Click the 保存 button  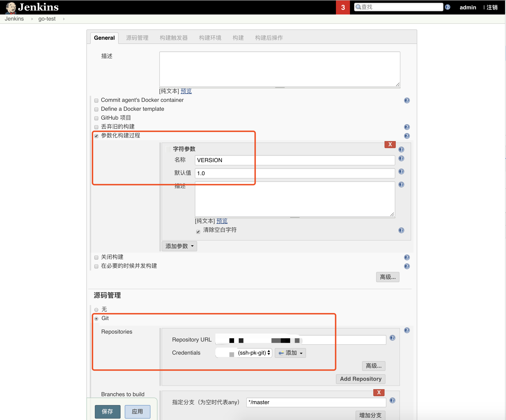pos(107,411)
